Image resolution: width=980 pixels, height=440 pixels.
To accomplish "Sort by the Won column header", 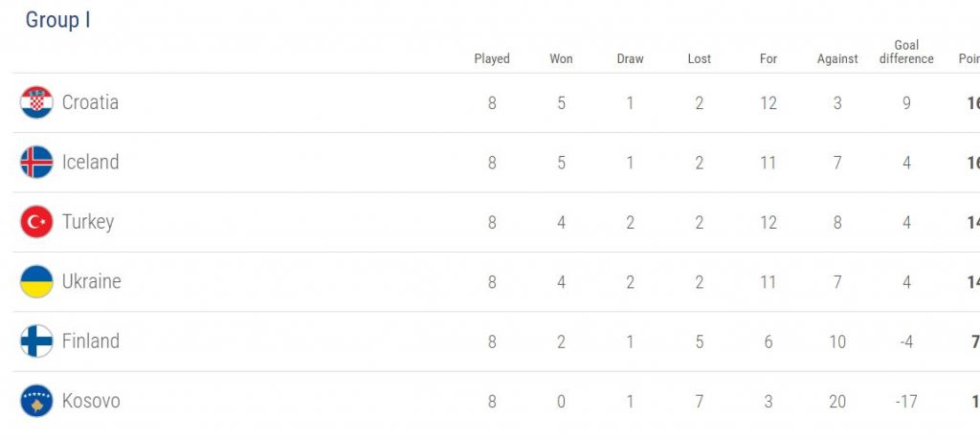I will [x=561, y=59].
